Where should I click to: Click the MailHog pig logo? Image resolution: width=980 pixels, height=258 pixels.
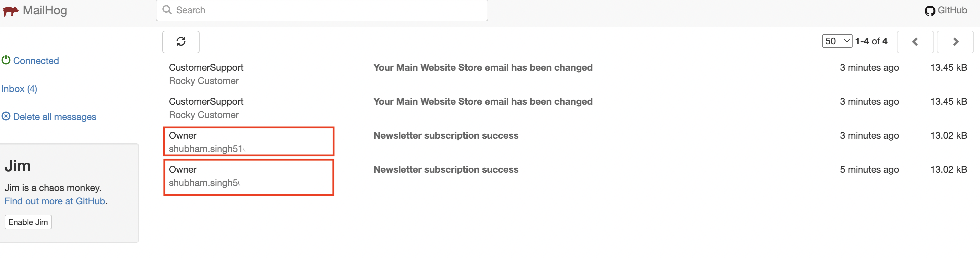coord(10,10)
